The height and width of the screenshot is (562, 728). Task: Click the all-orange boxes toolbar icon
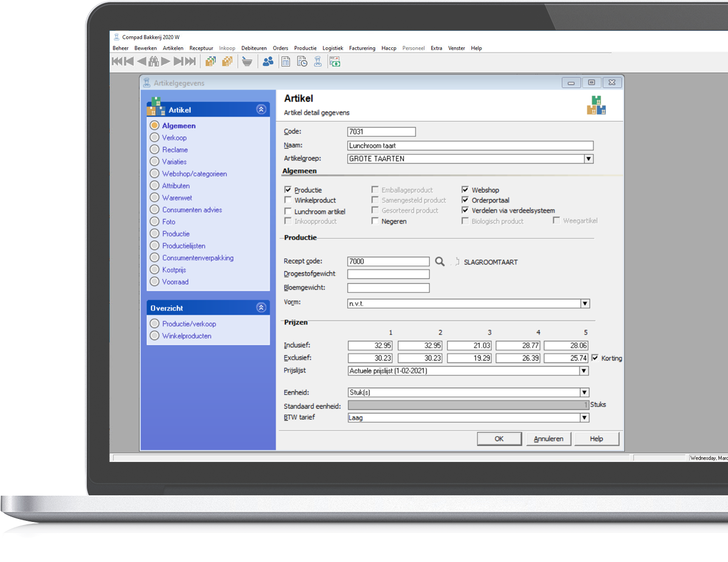[227, 61]
